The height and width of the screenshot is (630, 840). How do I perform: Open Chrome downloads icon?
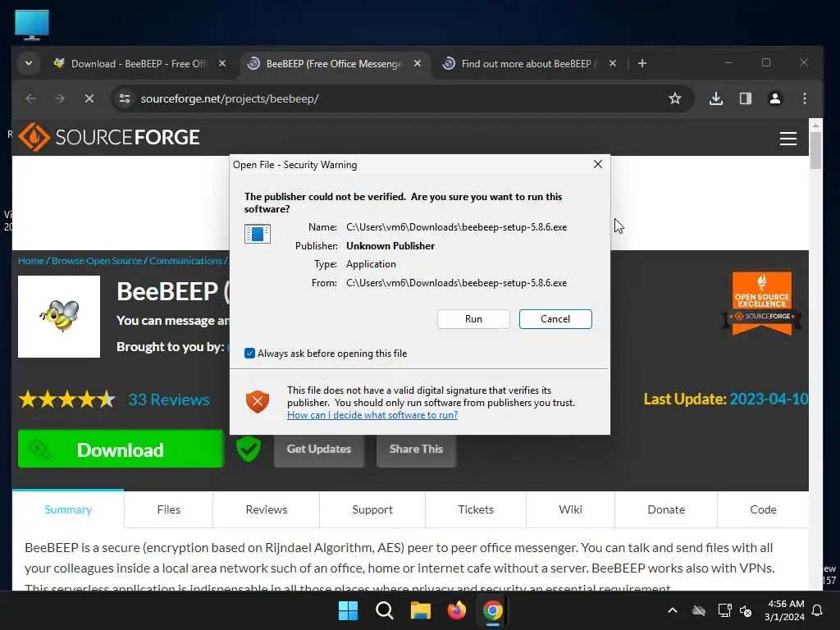coord(715,98)
